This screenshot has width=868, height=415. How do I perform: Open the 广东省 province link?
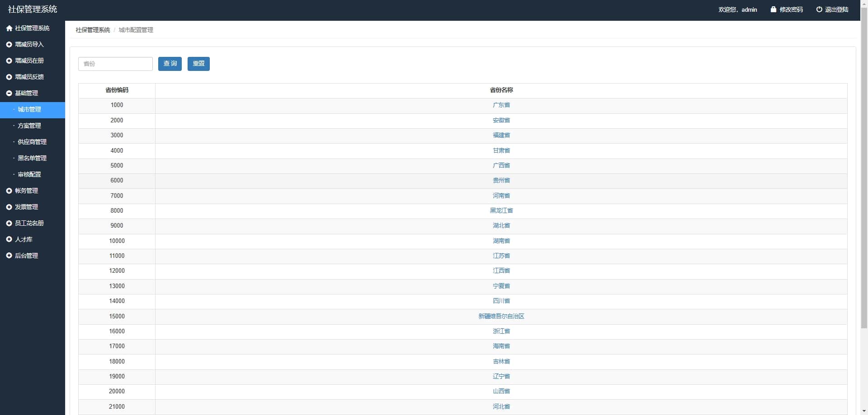tap(501, 105)
